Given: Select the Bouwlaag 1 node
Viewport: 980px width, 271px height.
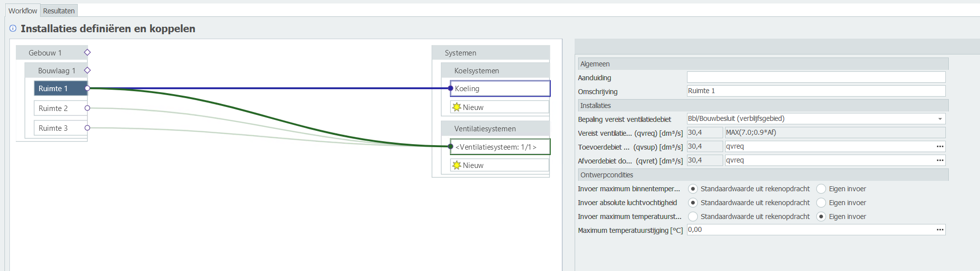Looking at the screenshot, I should [x=56, y=70].
